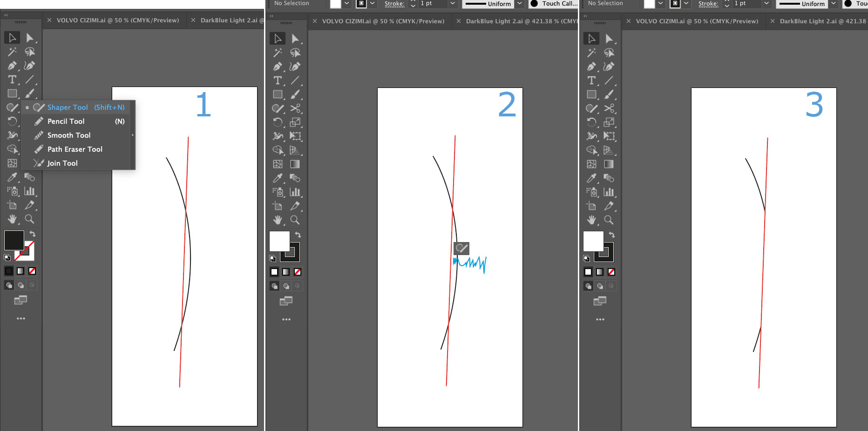
Task: Select the Selection tool
Action: point(12,38)
